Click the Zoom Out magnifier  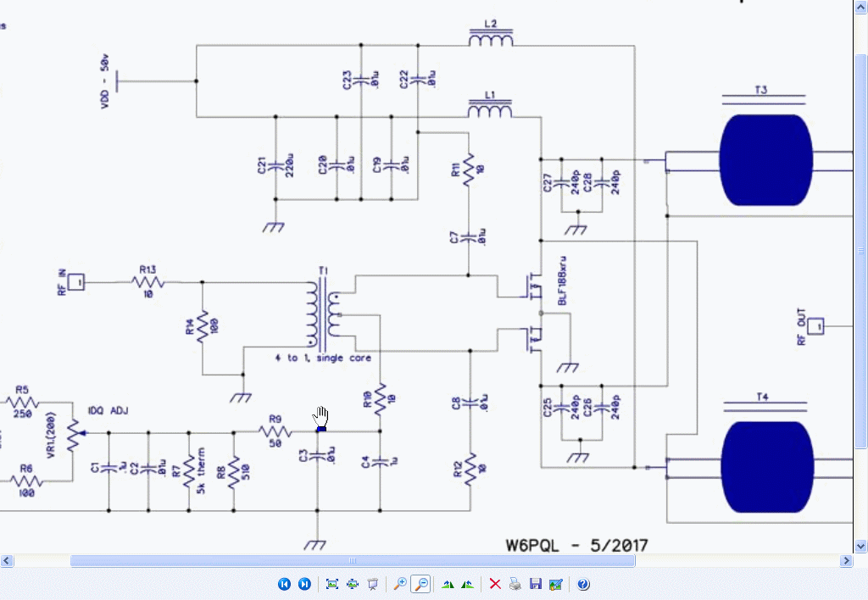tap(420, 584)
